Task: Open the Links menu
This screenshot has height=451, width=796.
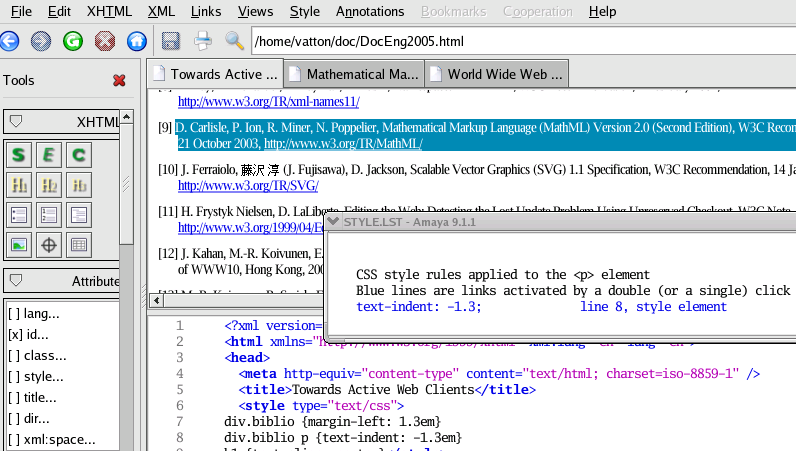Action: tap(206, 11)
